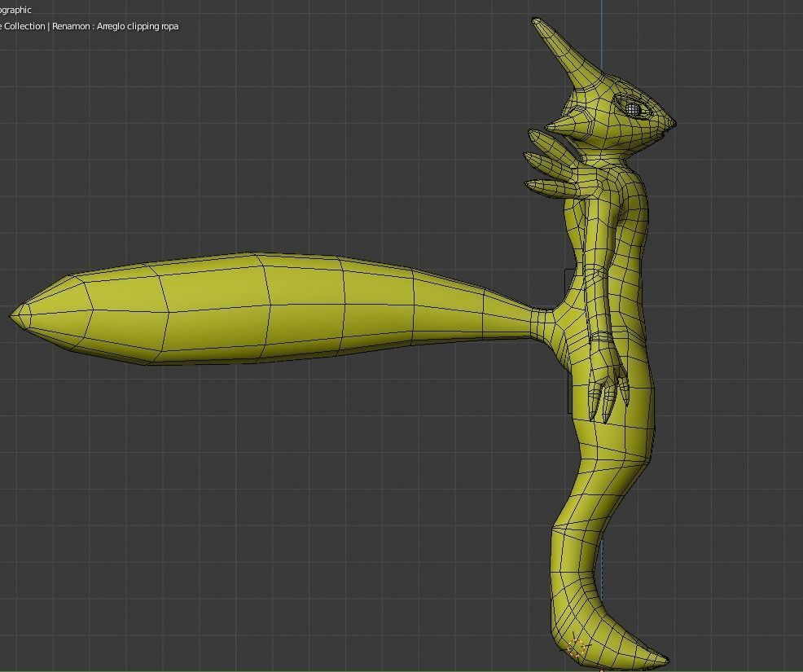This screenshot has width=803, height=672.
Task: Click the 3D cursor marker on the model's heel
Action: 577,648
